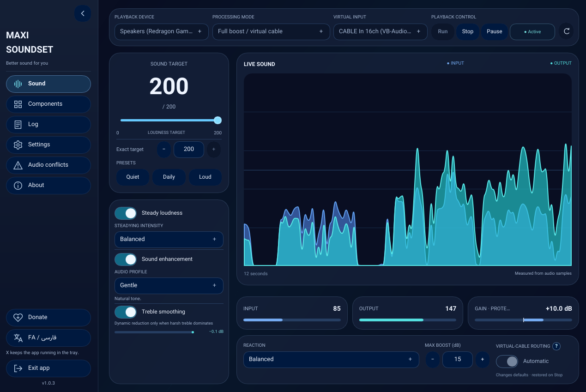Stop audio playback processing
This screenshot has height=392, width=586.
click(468, 31)
